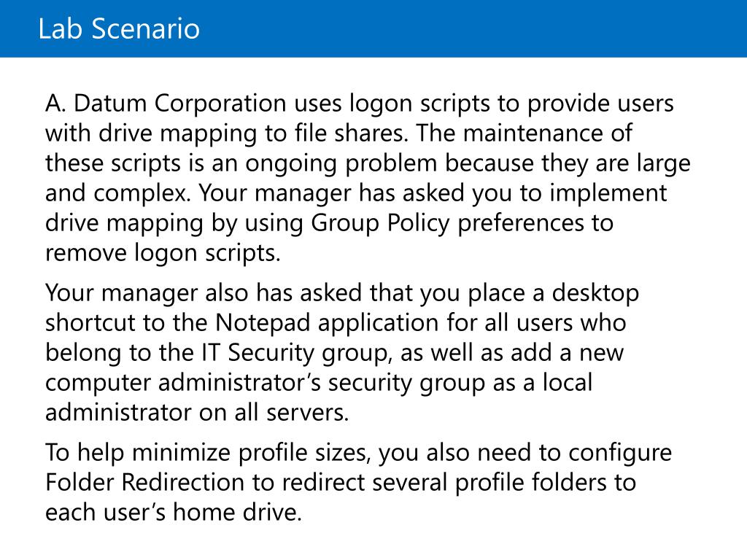Click 'each user's home drive.' line
Viewport: 747px width, 560px height.
(174, 513)
